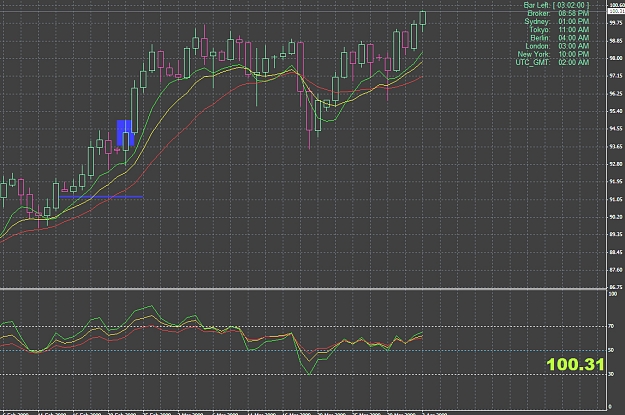Click the indicator level 30 label
Viewport: 625px width, 415px height.
click(x=611, y=374)
